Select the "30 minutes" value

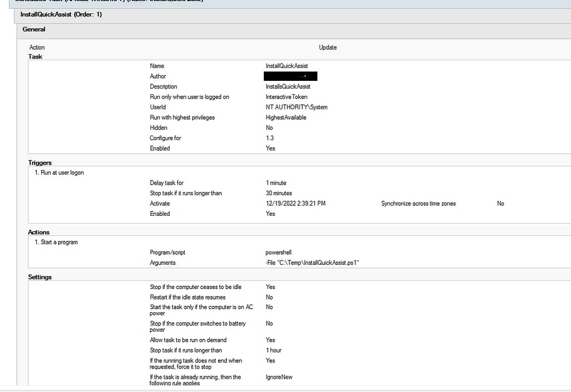[279, 193]
